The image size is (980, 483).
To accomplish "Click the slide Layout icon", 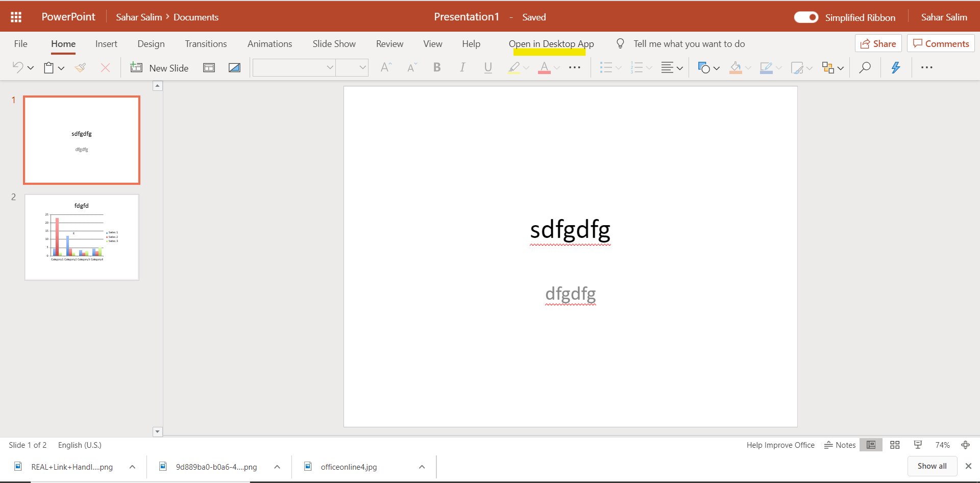I will pos(209,67).
